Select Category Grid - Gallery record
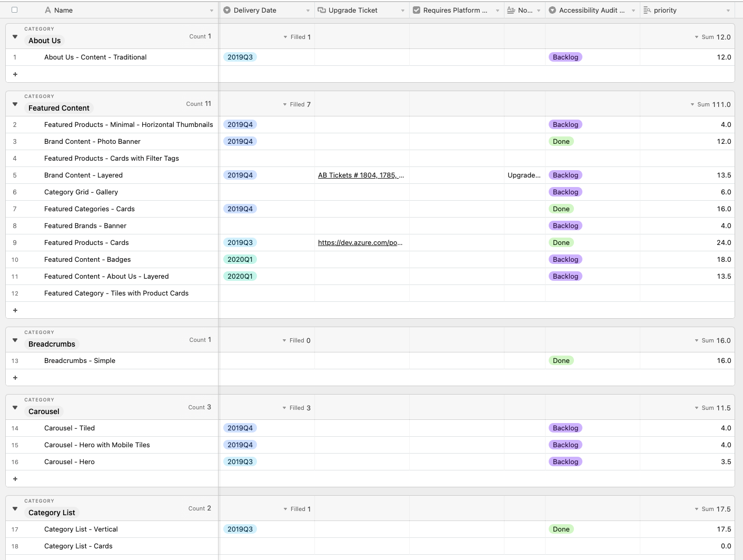 (x=81, y=192)
